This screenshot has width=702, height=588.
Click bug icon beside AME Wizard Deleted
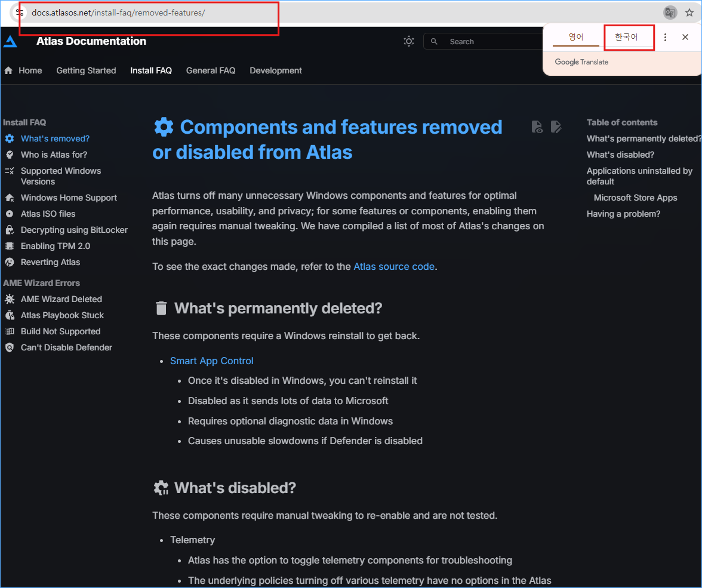10,299
